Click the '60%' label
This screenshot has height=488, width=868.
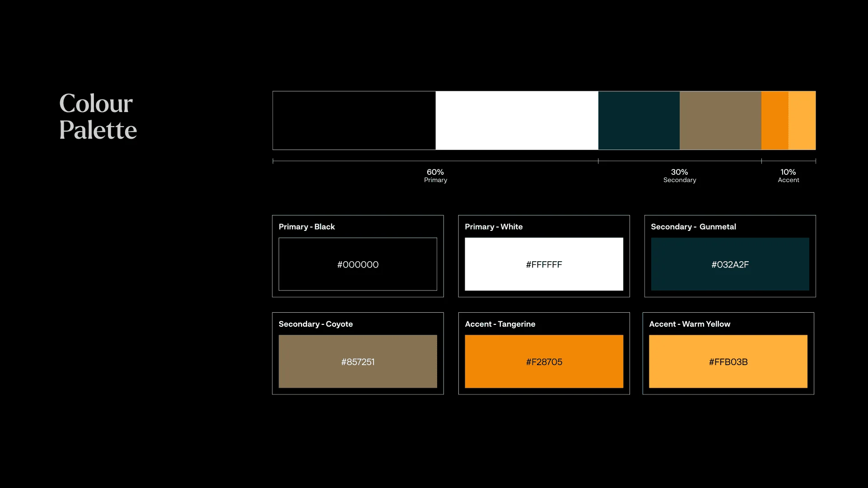(x=435, y=172)
